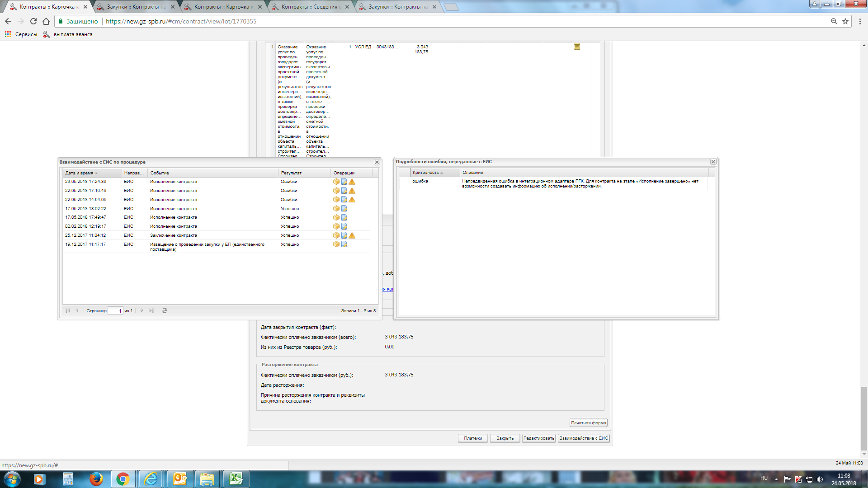Go to browser home page
Viewport: 868px width, 488px height.
[46, 21]
